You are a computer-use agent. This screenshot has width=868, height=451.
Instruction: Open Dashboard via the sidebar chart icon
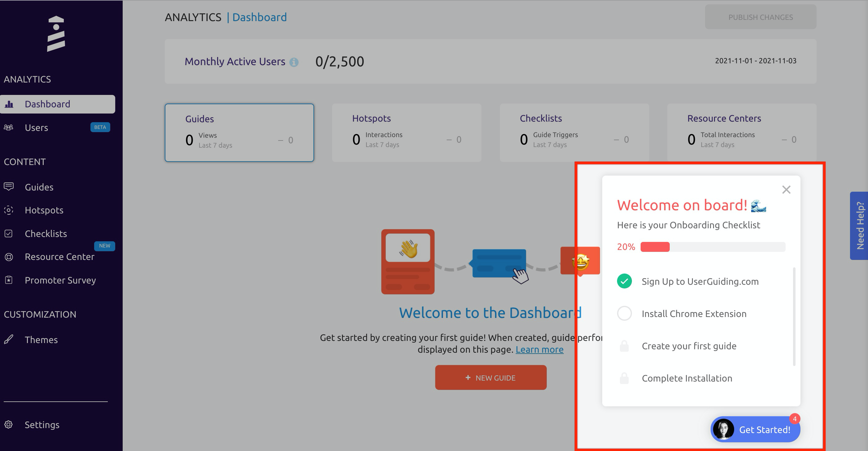pos(9,104)
